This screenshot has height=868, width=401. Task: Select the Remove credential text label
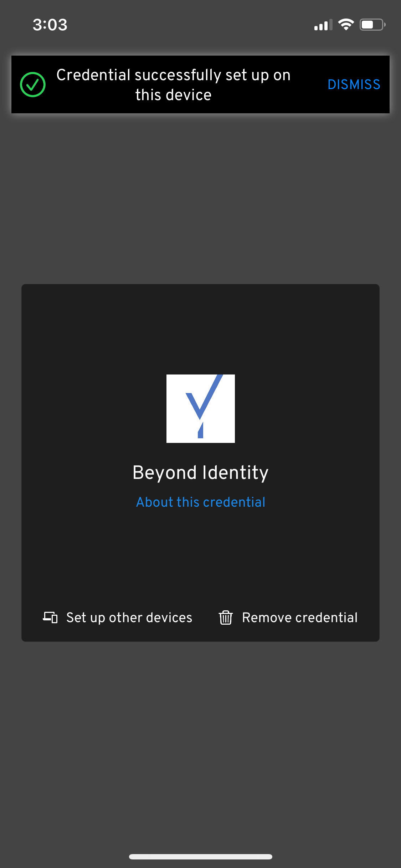(x=299, y=618)
